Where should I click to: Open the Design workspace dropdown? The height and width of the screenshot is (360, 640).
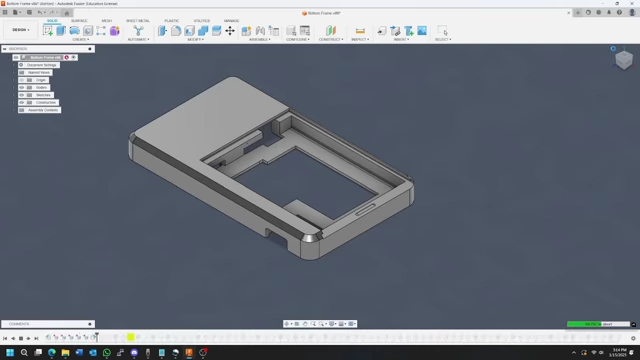[x=20, y=30]
